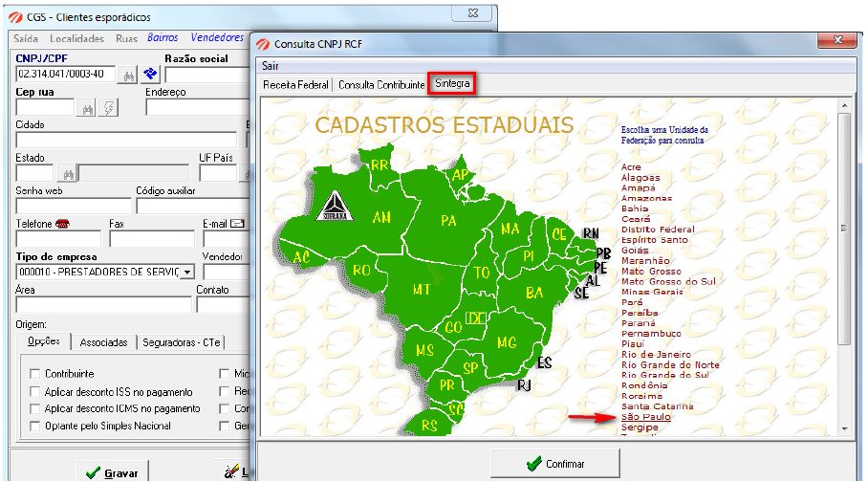
Task: Select RS state on the map
Action: pos(429,425)
